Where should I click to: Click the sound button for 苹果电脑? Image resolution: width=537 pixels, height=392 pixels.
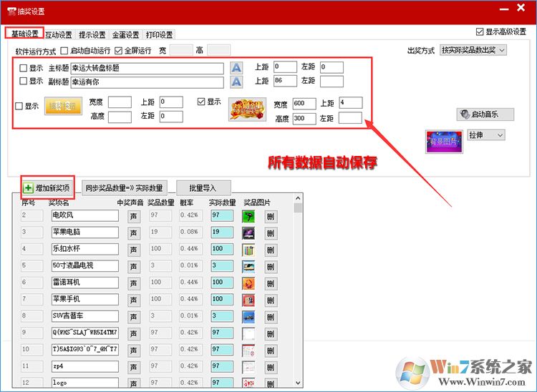point(134,232)
